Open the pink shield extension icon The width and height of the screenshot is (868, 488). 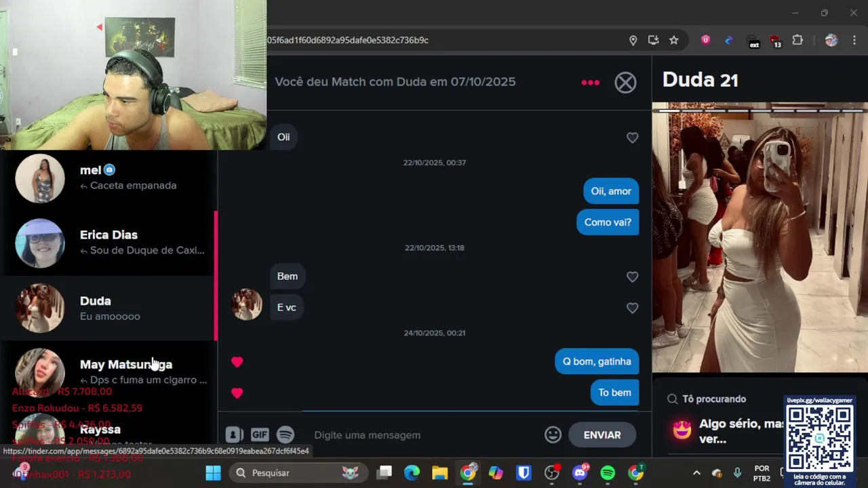705,40
